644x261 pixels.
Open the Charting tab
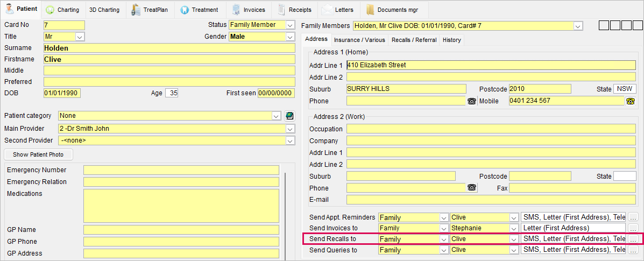pos(62,10)
